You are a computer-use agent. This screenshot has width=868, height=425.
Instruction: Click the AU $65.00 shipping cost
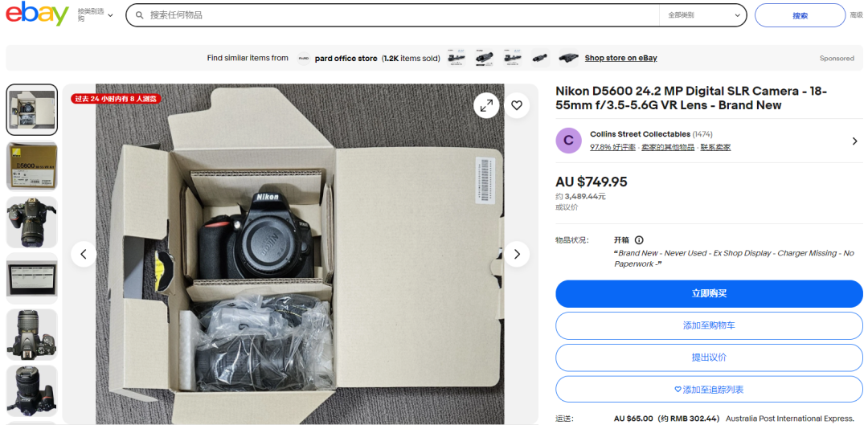633,419
